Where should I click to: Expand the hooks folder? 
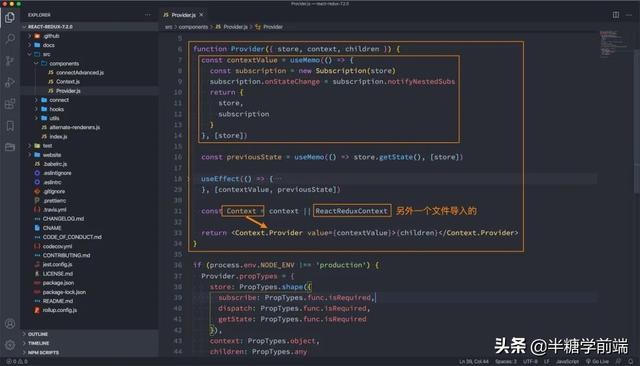90,109
